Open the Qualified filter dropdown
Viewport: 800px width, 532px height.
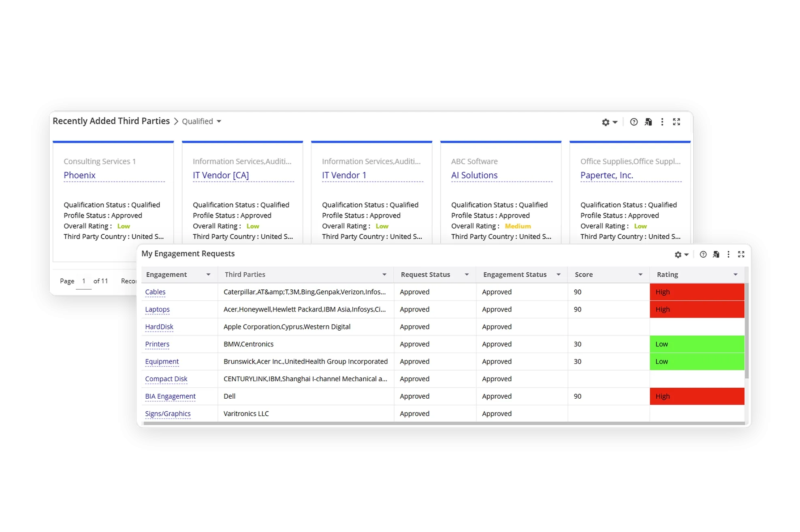coord(201,121)
